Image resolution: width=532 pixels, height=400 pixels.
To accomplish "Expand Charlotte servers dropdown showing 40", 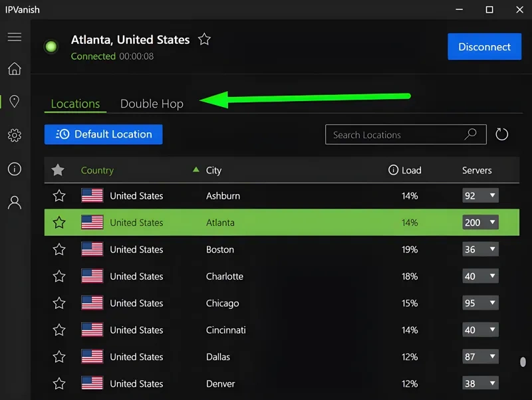I will click(x=480, y=276).
